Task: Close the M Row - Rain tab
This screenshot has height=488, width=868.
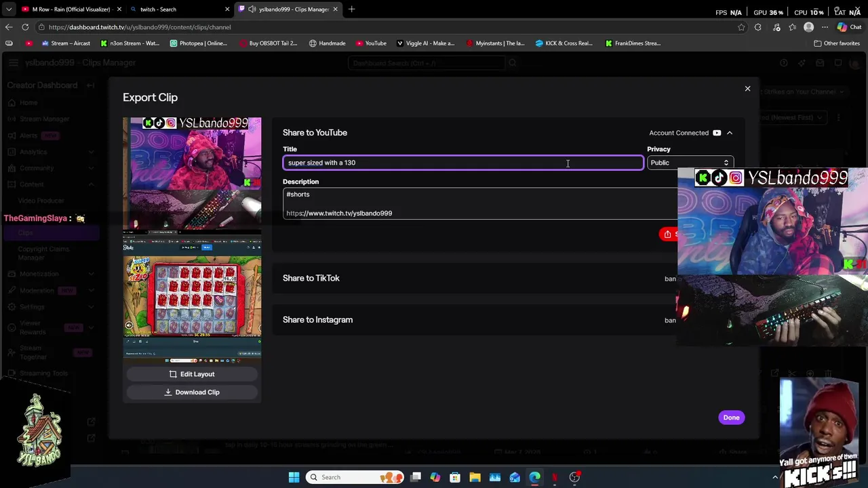Action: (x=119, y=9)
